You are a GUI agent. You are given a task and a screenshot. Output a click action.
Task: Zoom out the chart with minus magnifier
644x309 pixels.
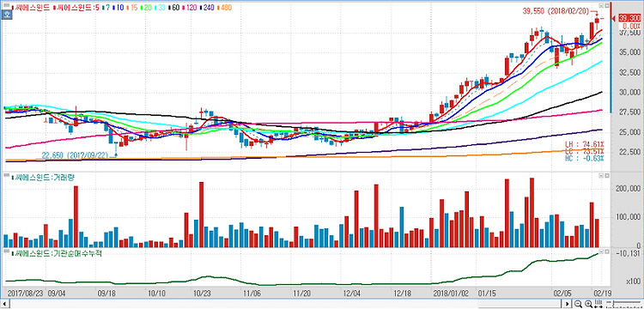(578, 304)
